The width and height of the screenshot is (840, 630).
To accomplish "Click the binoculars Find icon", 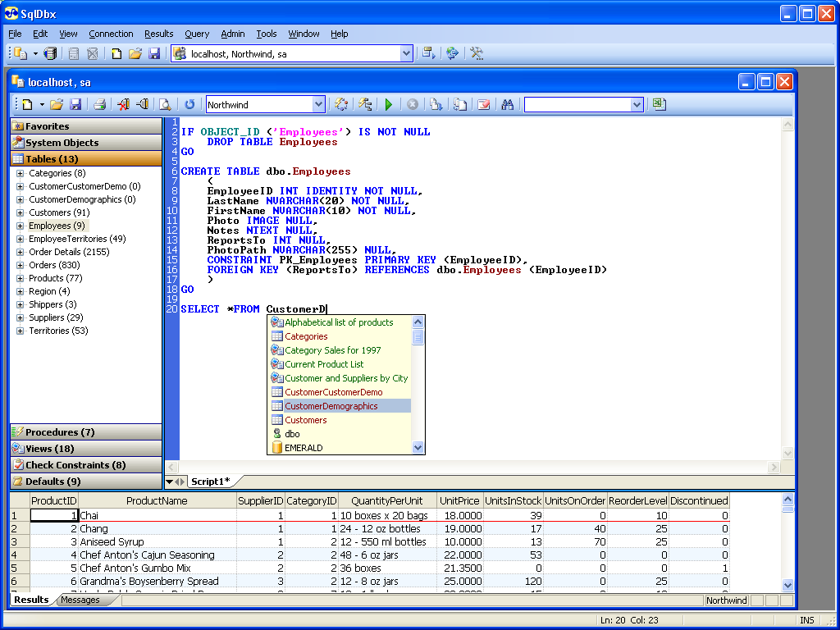I will point(507,104).
